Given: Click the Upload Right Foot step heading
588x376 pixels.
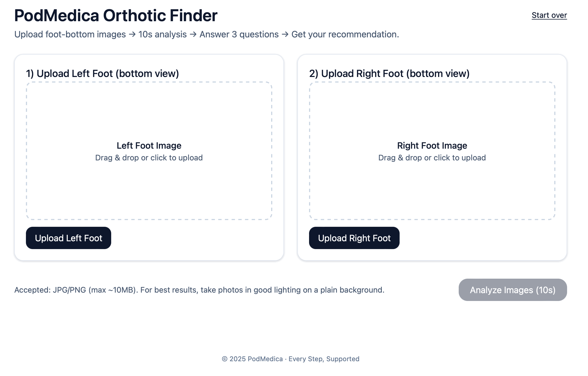Looking at the screenshot, I should (x=389, y=74).
